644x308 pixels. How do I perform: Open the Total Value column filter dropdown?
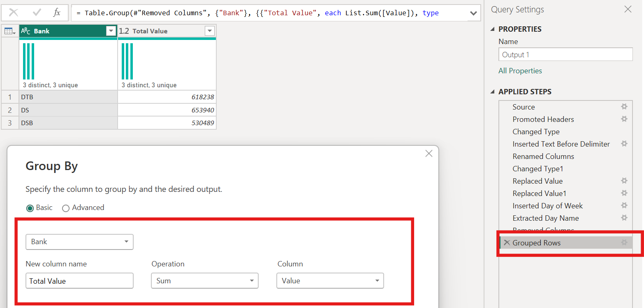(x=210, y=31)
